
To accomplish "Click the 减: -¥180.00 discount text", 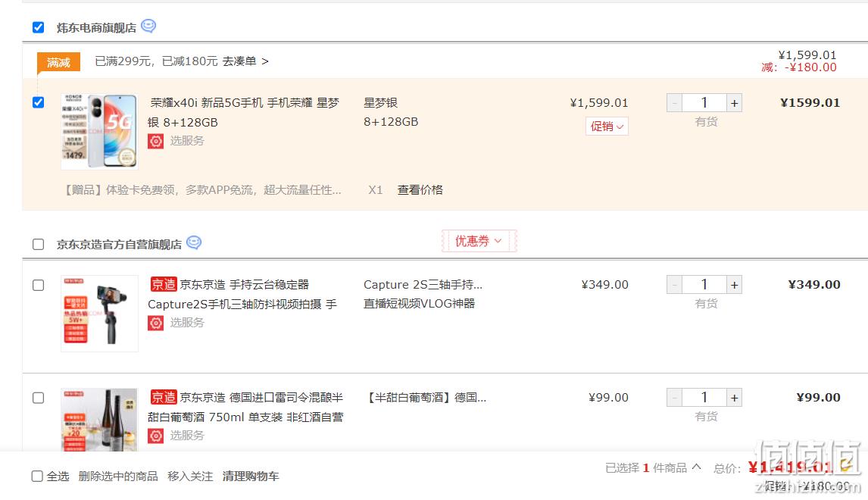I will coord(799,67).
